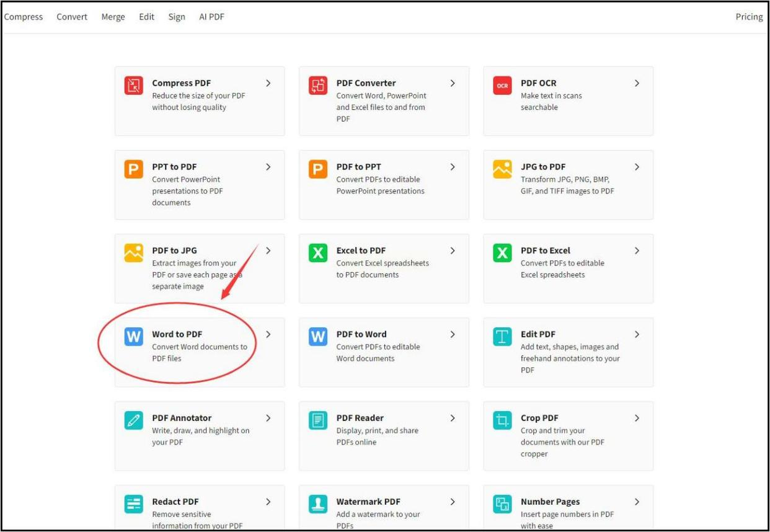Click the Excel to PDF green icon
Image resolution: width=770 pixels, height=532 pixels.
(318, 253)
